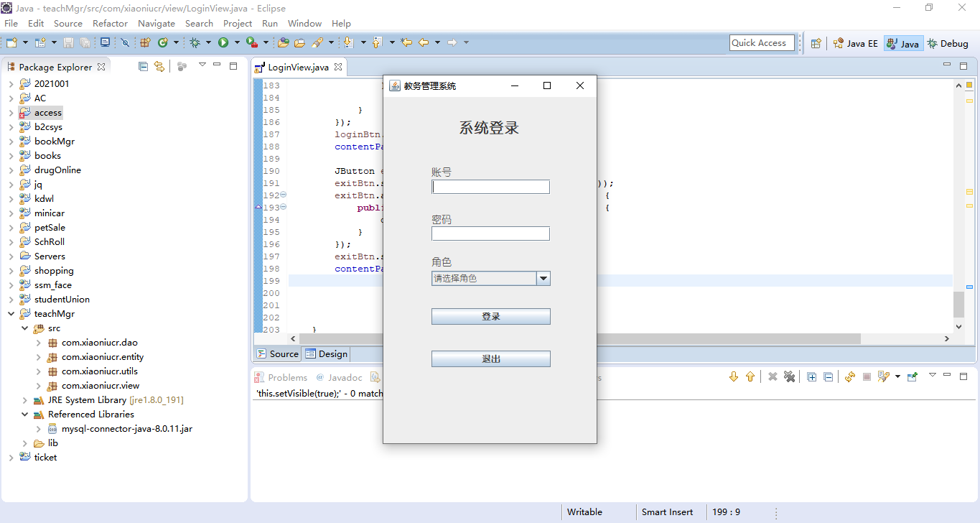
Task: Expand the com.xiaoniucr.view package
Action: (39, 386)
